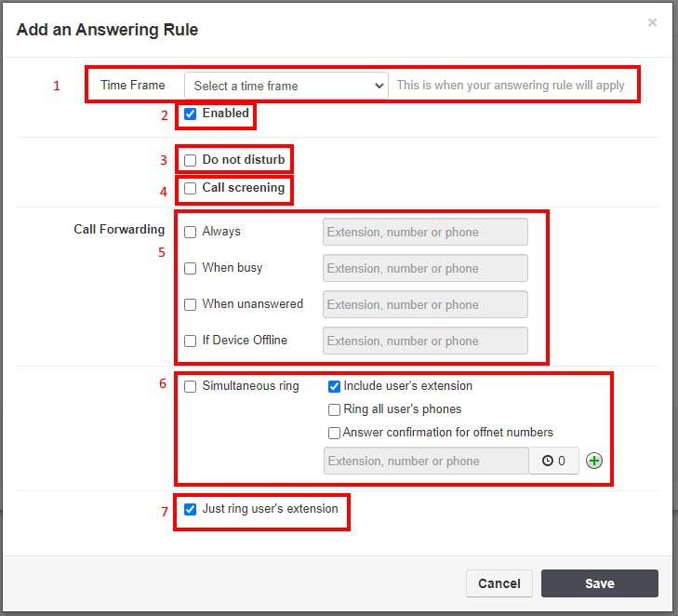
Task: Check the If Device Offline option
Action: (x=191, y=341)
